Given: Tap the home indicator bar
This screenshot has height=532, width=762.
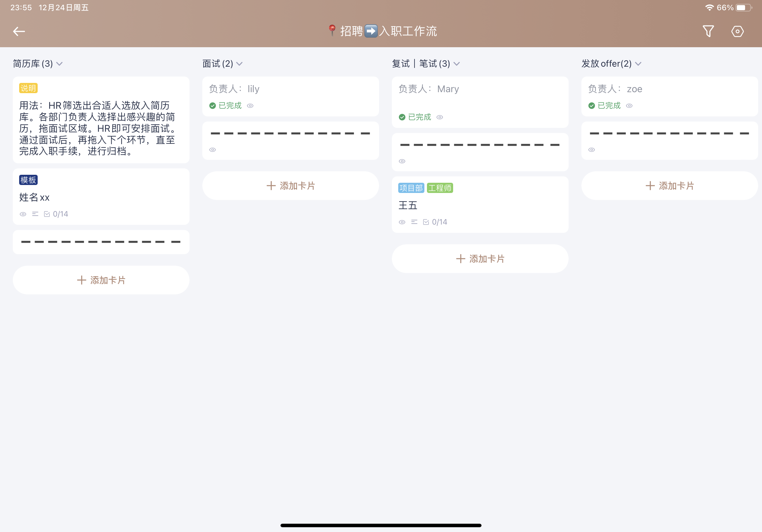Looking at the screenshot, I should pos(381,525).
